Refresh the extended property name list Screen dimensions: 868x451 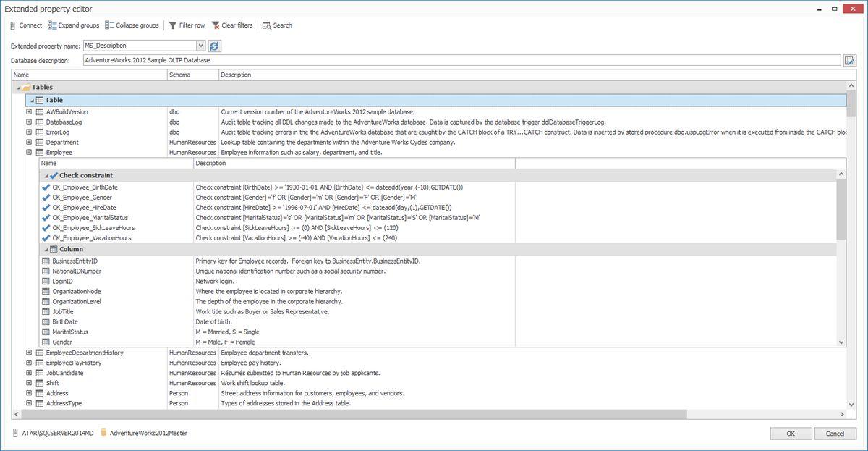pos(214,46)
